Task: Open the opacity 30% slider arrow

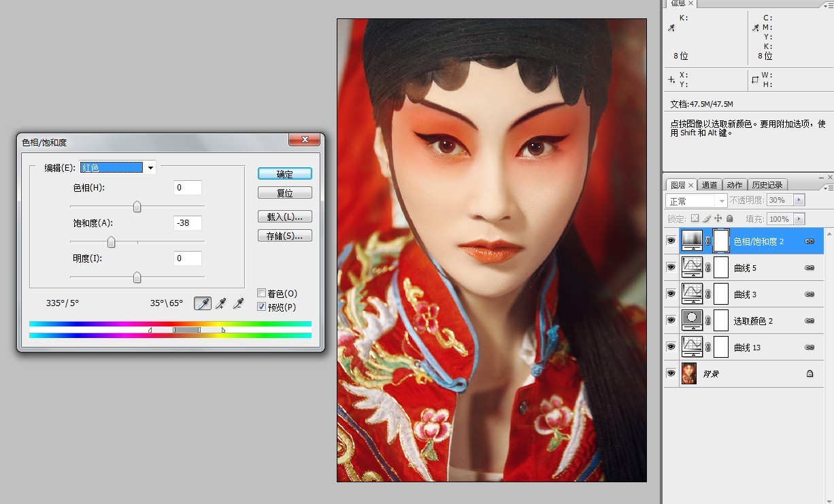Action: pyautogui.click(x=799, y=200)
